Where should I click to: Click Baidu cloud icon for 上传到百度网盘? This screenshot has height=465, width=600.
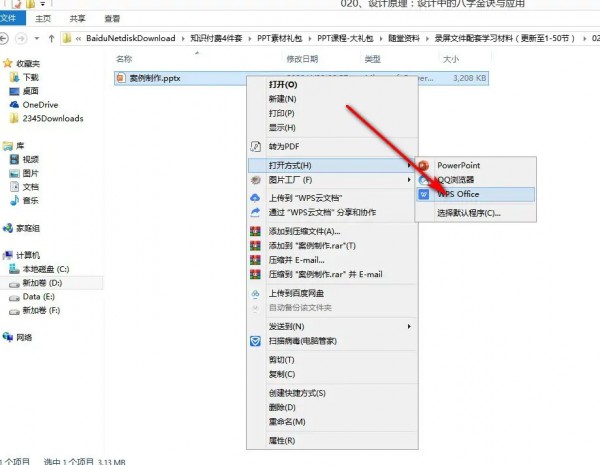255,294
